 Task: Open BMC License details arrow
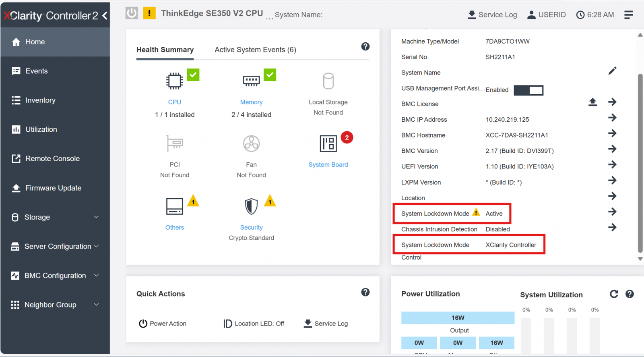tap(612, 102)
